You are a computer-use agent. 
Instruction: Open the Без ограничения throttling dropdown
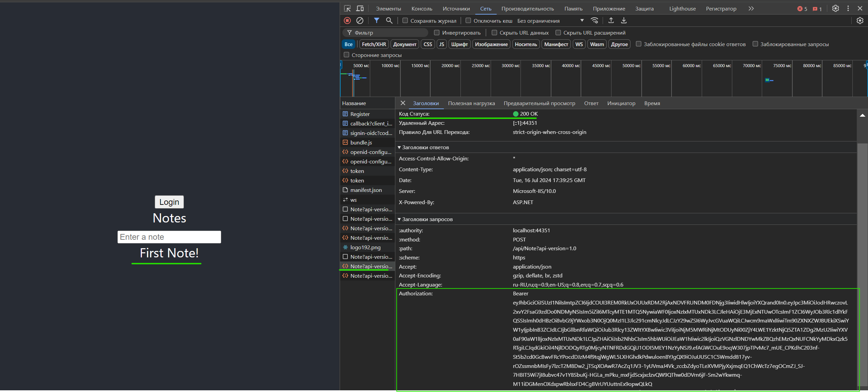[x=550, y=21]
